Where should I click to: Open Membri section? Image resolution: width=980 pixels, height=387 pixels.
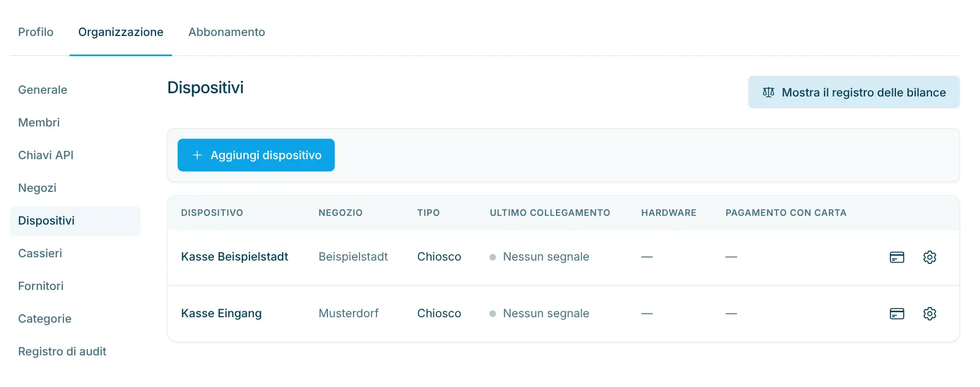pyautogui.click(x=39, y=123)
